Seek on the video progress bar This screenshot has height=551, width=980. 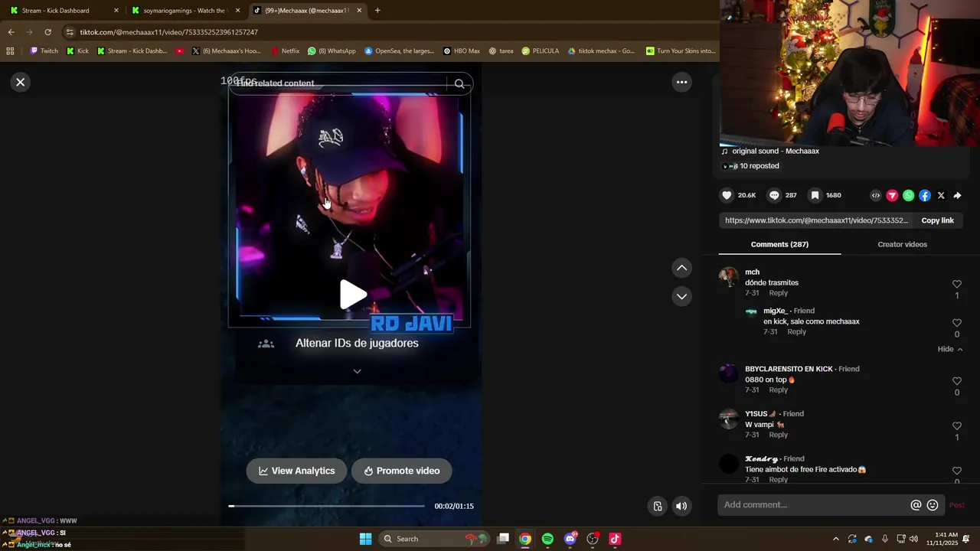click(x=326, y=506)
